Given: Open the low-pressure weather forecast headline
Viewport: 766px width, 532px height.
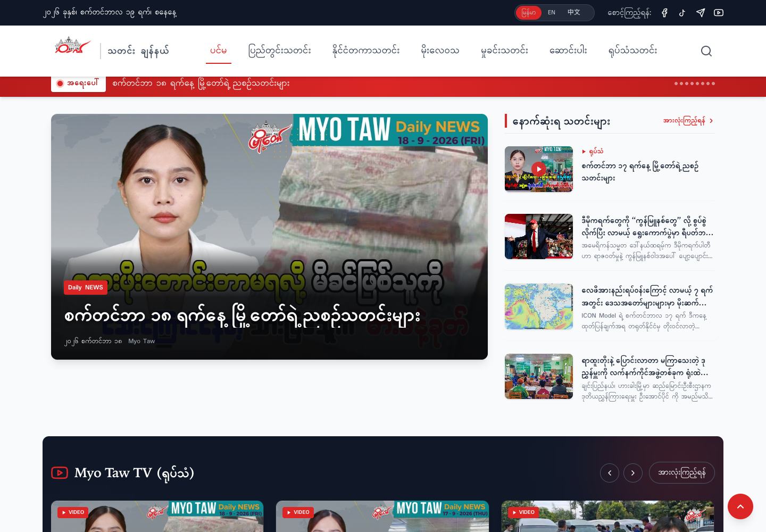Looking at the screenshot, I should pos(647,297).
